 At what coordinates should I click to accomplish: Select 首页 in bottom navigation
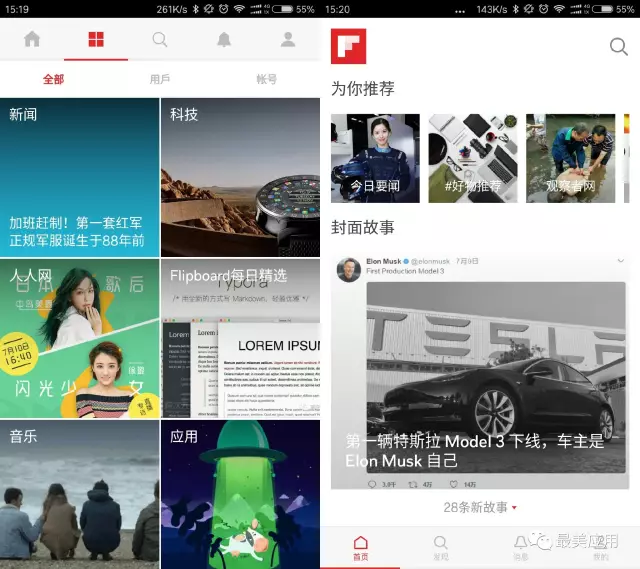[360, 548]
